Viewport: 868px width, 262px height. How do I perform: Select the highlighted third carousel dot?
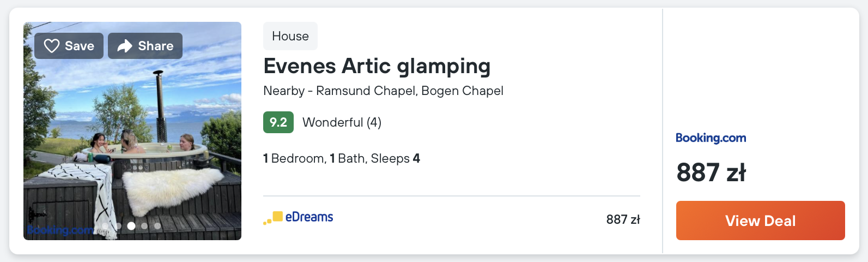pyautogui.click(x=131, y=225)
